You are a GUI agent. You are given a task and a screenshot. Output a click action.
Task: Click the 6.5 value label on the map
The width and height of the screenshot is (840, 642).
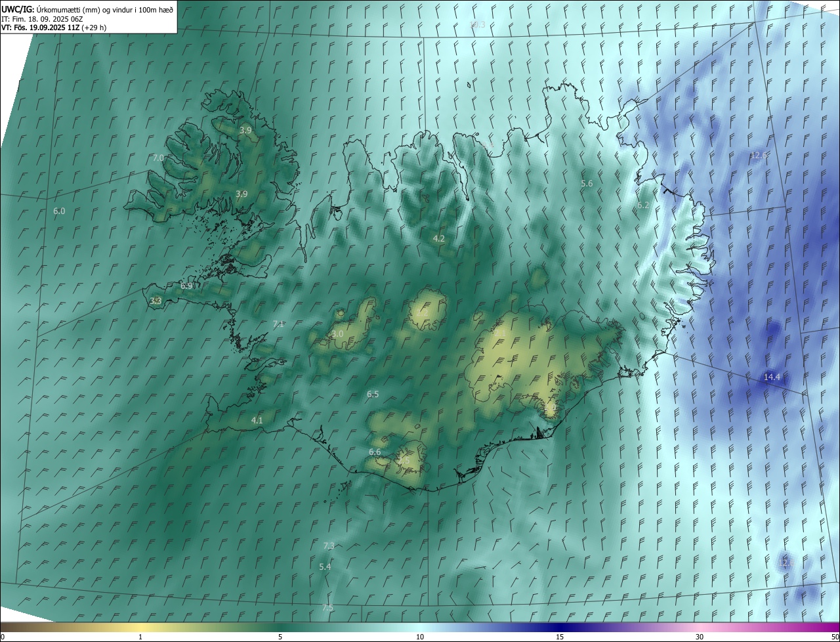point(373,394)
